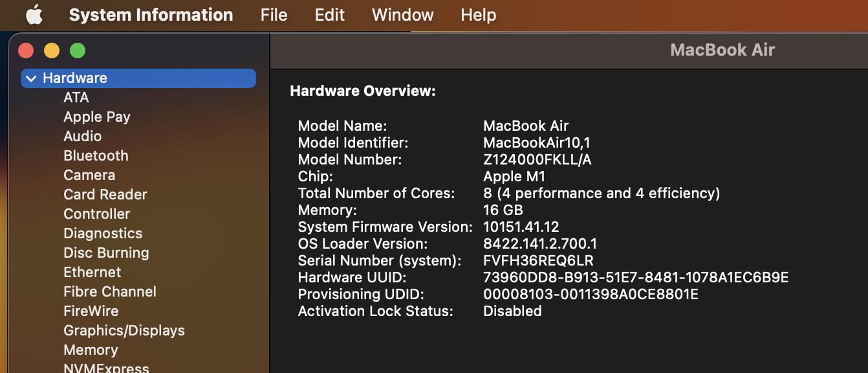This screenshot has width=868, height=373.
Task: Click the MacBook Air model name value
Action: tap(526, 126)
